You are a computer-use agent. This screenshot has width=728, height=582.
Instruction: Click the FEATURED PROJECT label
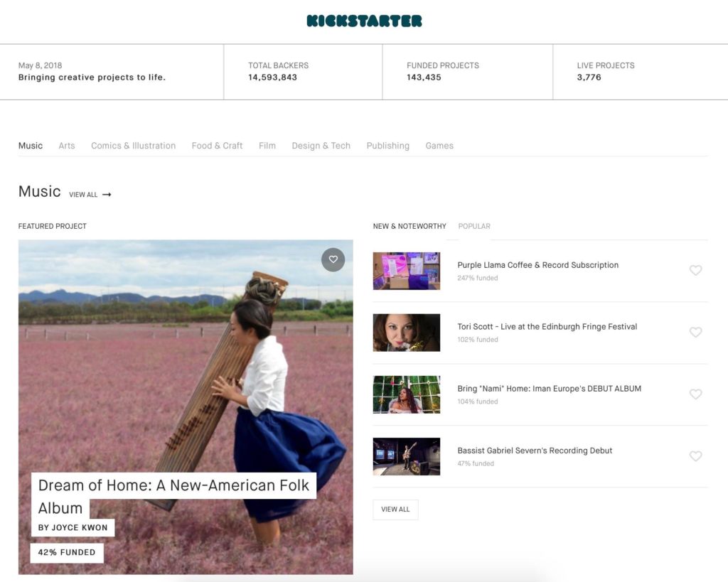pyautogui.click(x=53, y=226)
